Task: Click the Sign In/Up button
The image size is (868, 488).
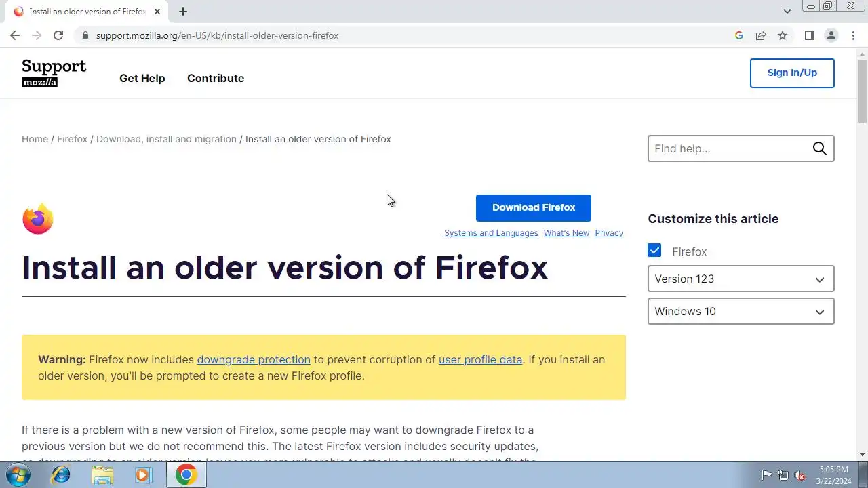Action: pos(792,73)
